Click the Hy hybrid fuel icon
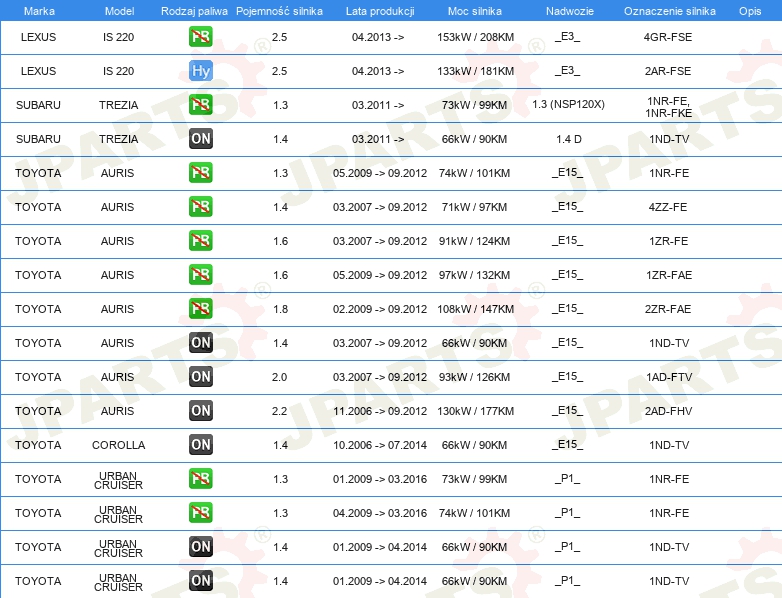The image size is (782, 598). point(200,71)
